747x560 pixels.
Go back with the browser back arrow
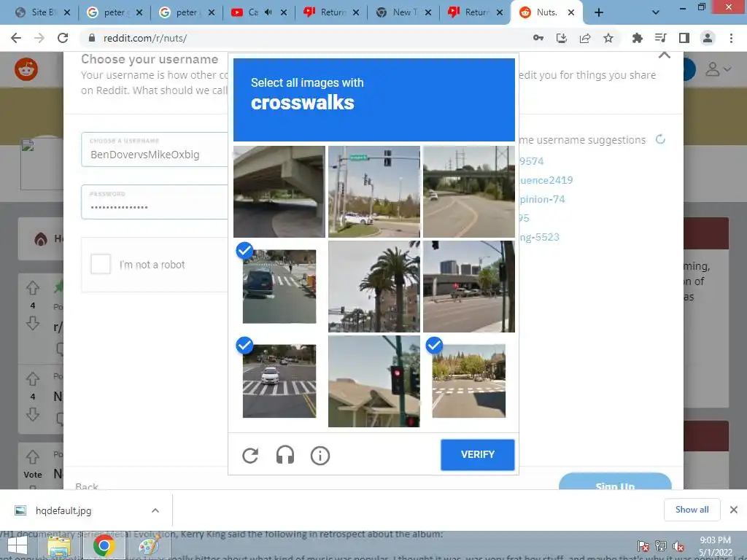pos(16,38)
